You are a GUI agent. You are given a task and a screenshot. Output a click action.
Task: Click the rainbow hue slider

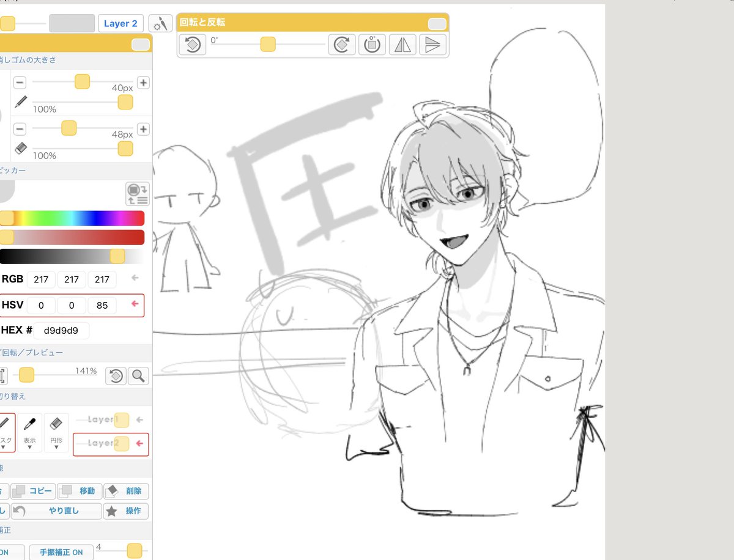(x=72, y=218)
